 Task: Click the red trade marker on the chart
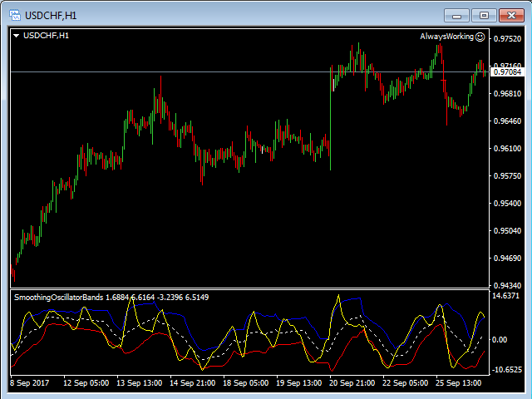(x=444, y=81)
